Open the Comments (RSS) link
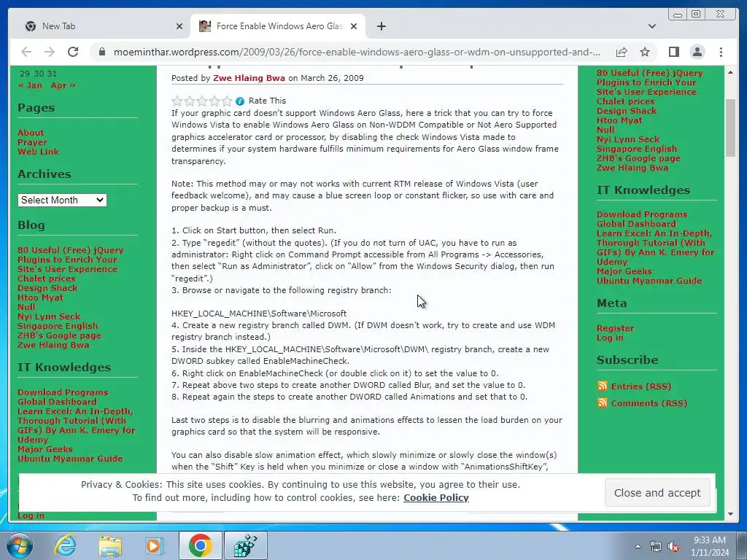 pos(649,403)
